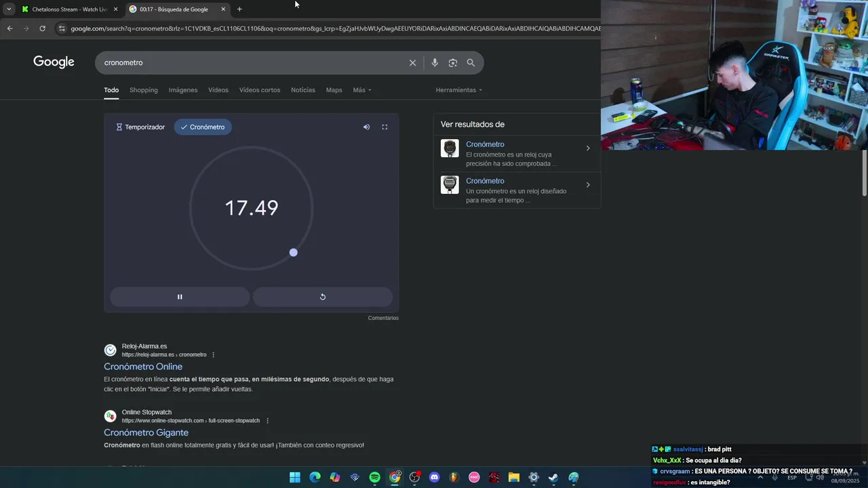Open the Videos results tab
Image resolution: width=868 pixels, height=488 pixels.
[218, 90]
